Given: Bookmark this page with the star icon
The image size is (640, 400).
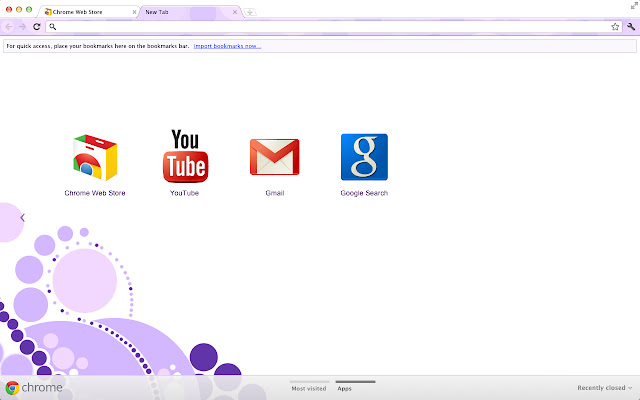Looking at the screenshot, I should [615, 27].
